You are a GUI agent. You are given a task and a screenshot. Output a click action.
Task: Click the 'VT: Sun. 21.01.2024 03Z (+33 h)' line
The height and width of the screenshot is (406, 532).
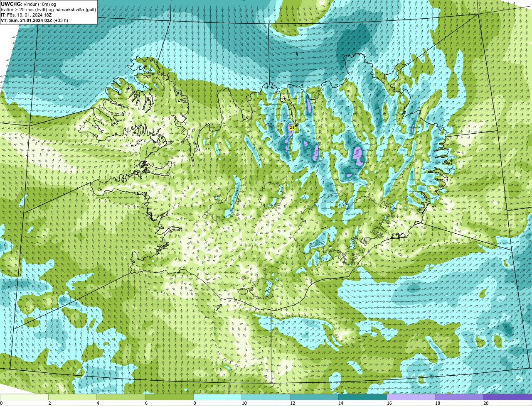(x=35, y=20)
